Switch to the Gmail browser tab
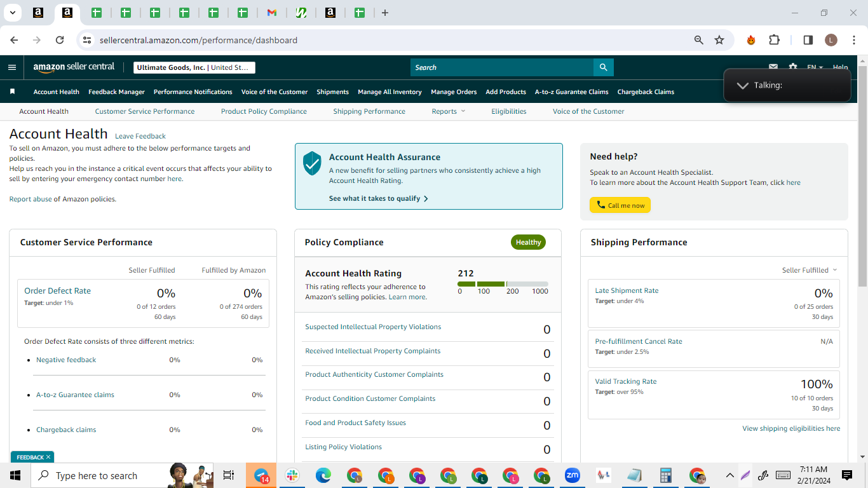 271,13
